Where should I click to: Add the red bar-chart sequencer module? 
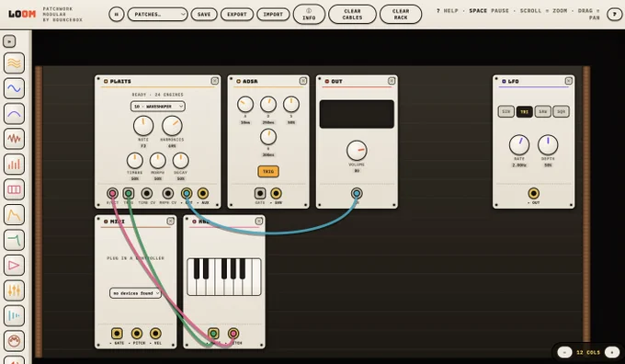(14, 164)
